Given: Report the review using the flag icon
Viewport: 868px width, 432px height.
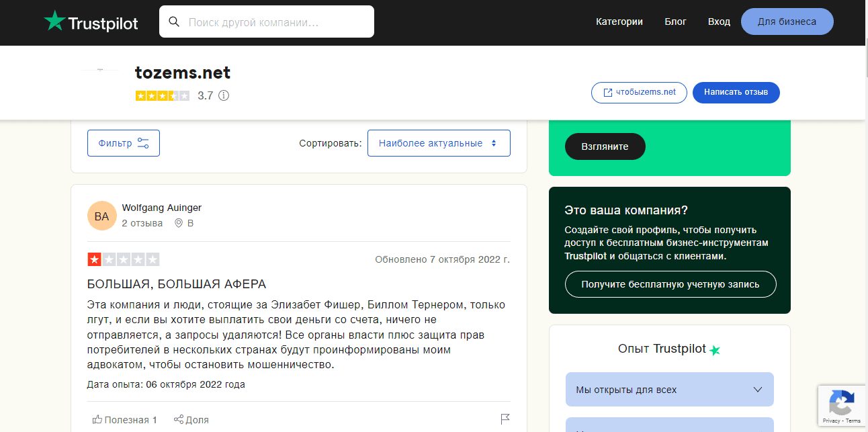Looking at the screenshot, I should click(x=505, y=419).
